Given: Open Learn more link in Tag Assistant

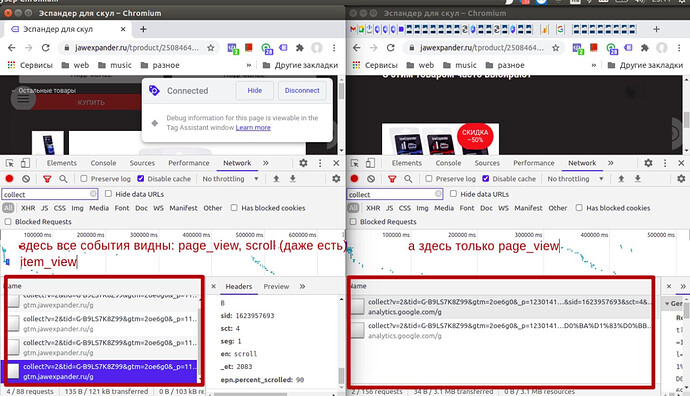Looking at the screenshot, I should coord(253,128).
